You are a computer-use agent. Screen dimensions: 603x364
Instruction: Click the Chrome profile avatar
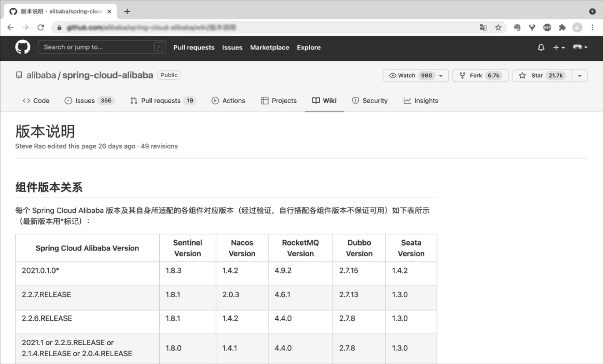pos(577,27)
